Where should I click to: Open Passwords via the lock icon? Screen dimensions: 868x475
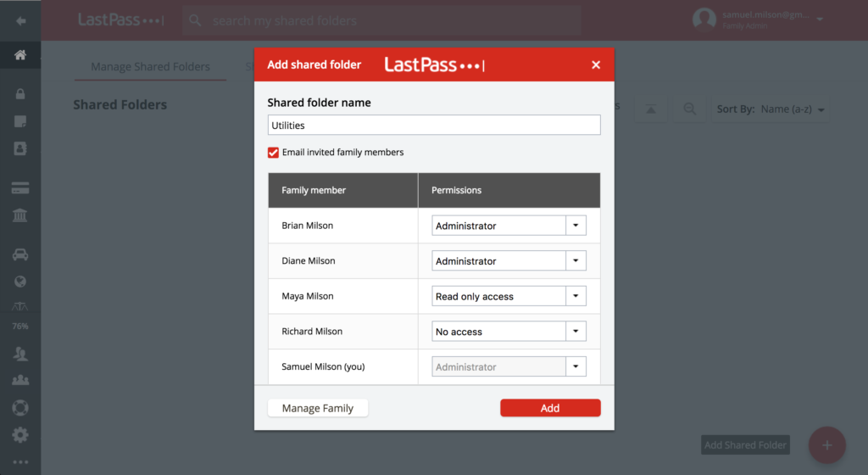coord(20,93)
